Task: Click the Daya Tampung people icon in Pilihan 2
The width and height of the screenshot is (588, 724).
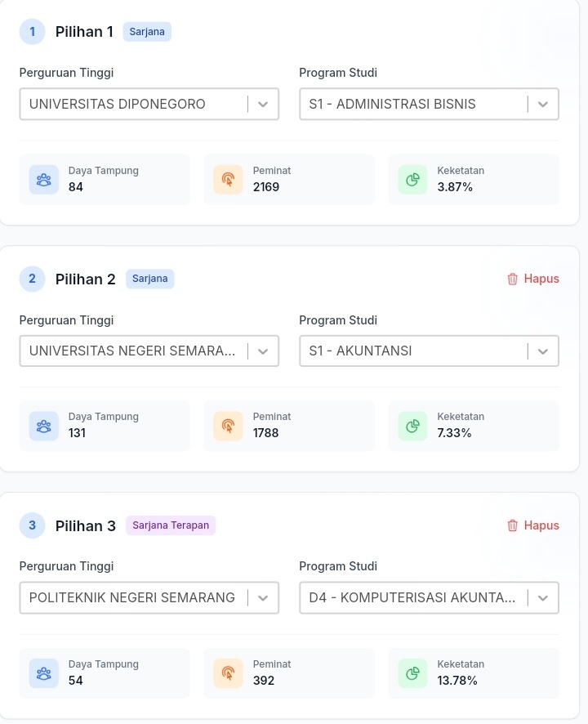Action: 44,426
